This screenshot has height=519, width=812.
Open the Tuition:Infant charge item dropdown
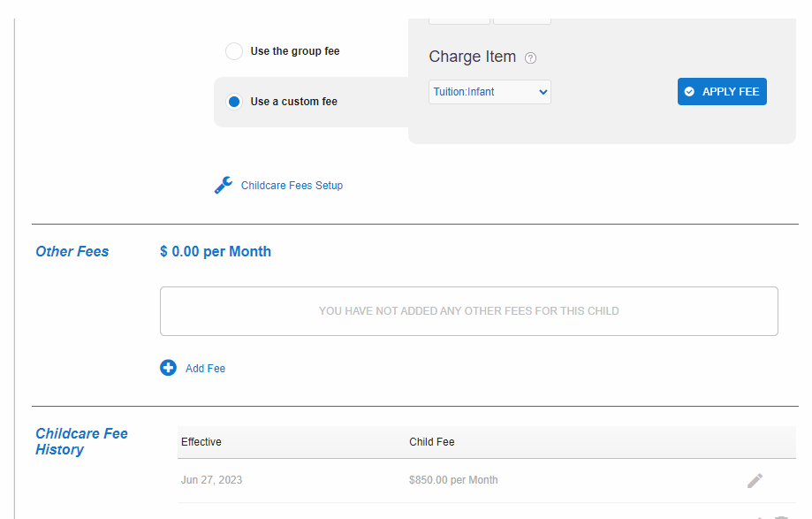(489, 92)
